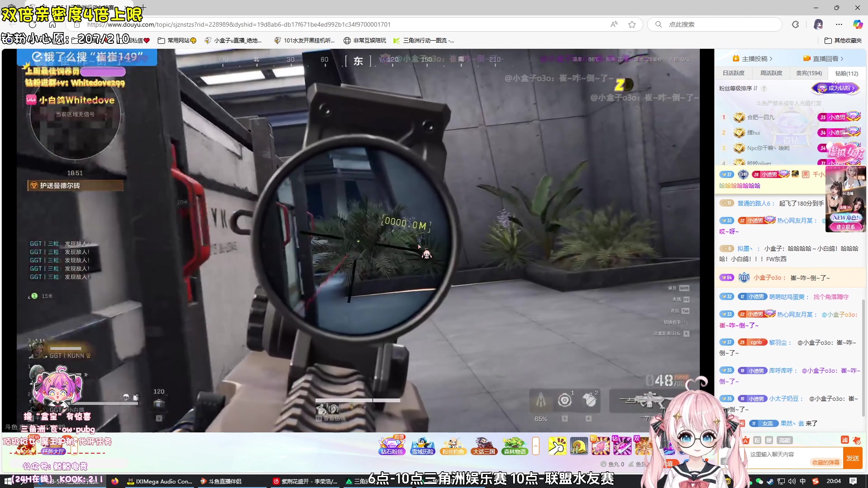Select rank 2 user 耀hui
The image size is (868, 488).
pyautogui.click(x=754, y=133)
